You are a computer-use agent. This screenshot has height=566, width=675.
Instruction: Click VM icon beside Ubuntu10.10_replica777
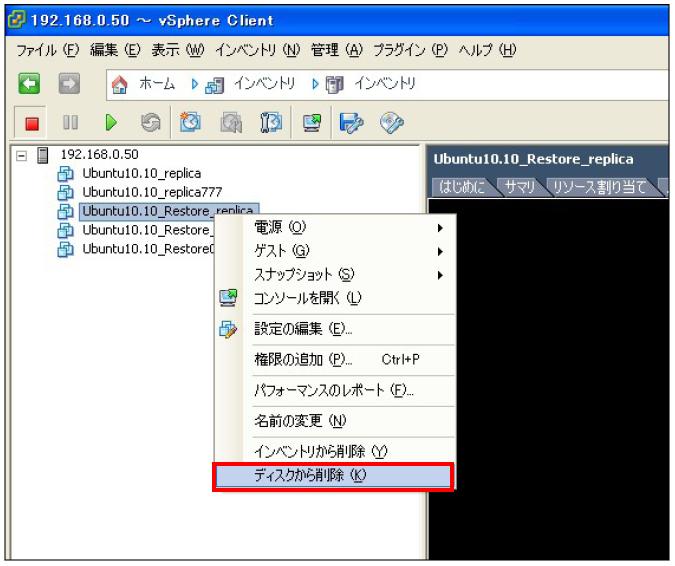[x=65, y=192]
